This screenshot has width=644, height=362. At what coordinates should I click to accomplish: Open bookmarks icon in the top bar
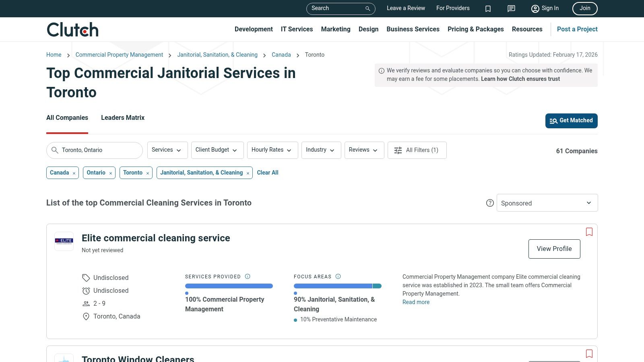tap(488, 8)
